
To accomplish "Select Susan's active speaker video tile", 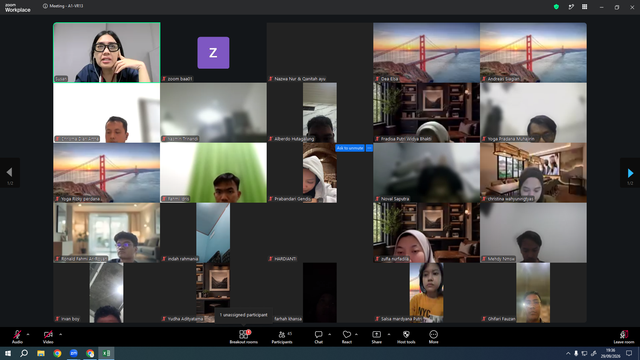I will [107, 52].
